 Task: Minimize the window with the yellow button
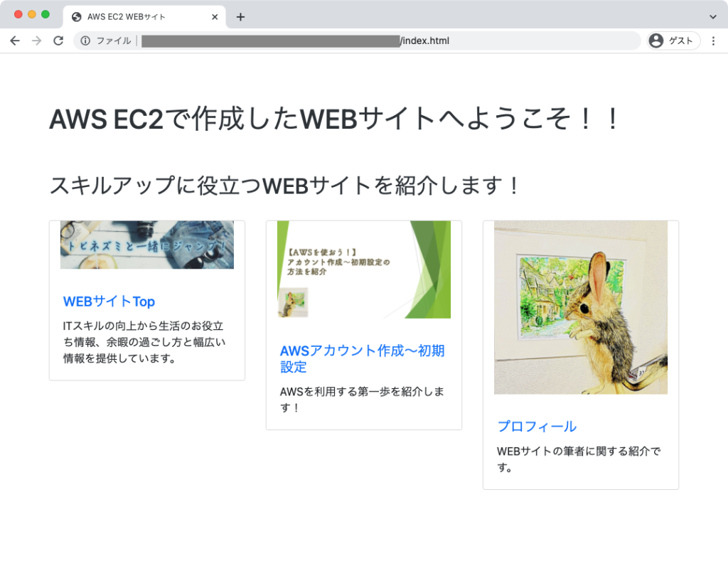[x=32, y=14]
